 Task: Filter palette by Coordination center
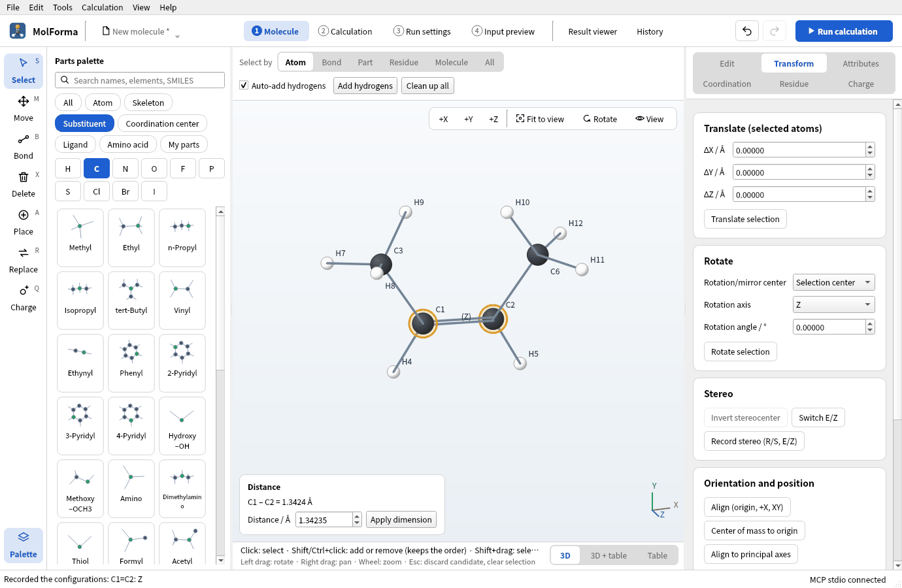pyautogui.click(x=162, y=123)
